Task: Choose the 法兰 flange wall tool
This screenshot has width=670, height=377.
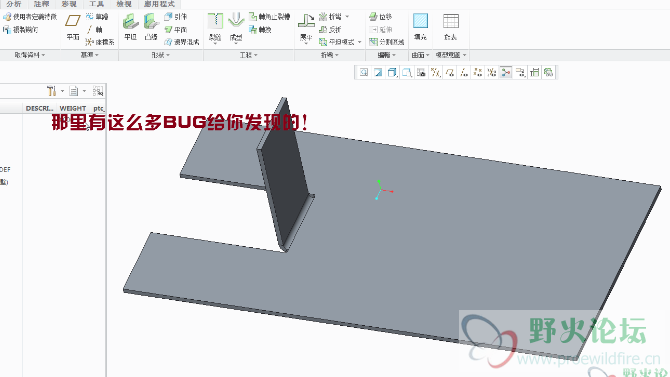Action: (151, 27)
